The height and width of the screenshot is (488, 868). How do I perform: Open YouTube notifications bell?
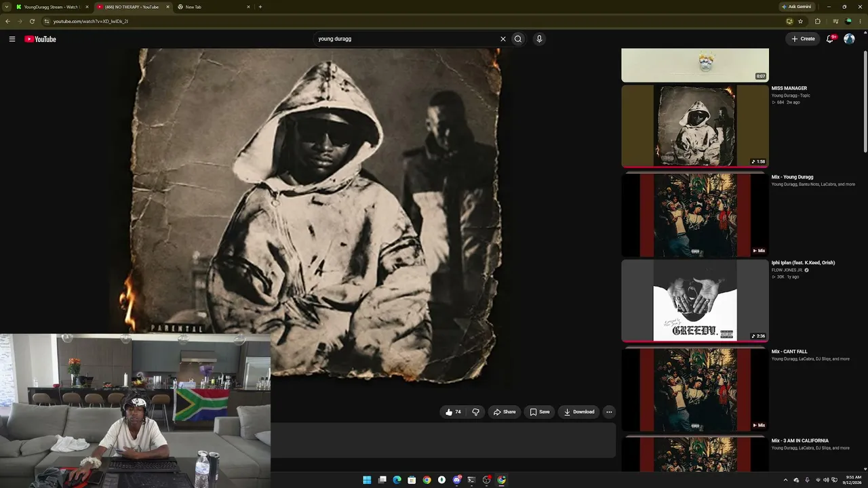point(830,39)
